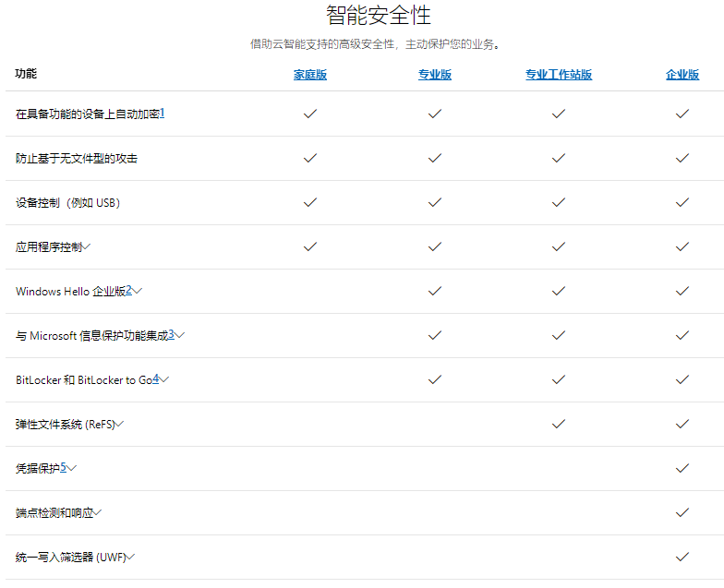Click the 在具备功能的设备上自动加密 feature label
724x588 pixels.
point(87,114)
